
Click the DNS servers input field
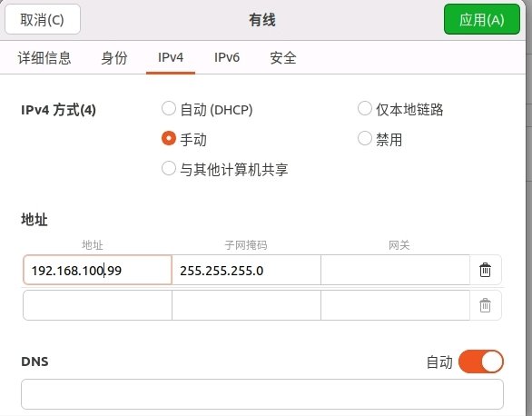coord(262,394)
